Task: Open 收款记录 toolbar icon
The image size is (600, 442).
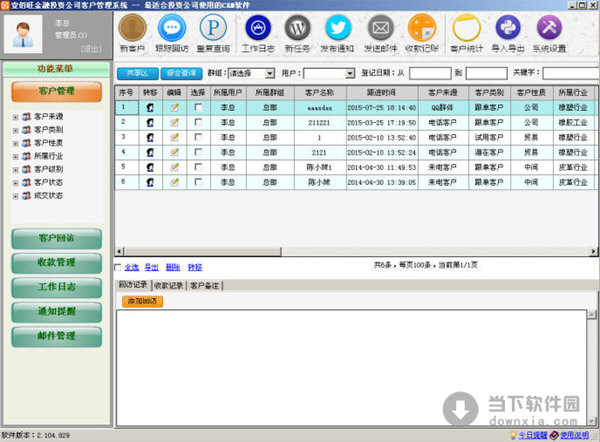Action: [422, 29]
